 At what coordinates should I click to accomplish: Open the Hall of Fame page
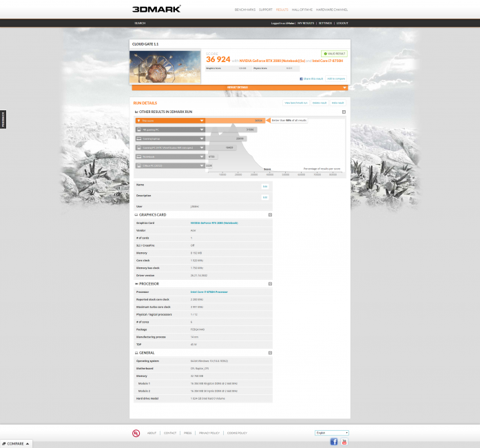click(x=302, y=10)
